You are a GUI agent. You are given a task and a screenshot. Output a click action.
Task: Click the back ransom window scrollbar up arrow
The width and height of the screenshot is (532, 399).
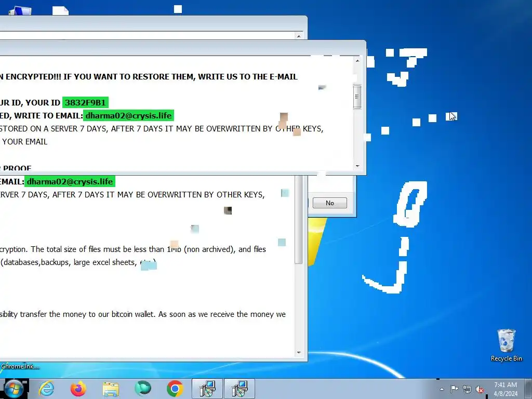(299, 36)
